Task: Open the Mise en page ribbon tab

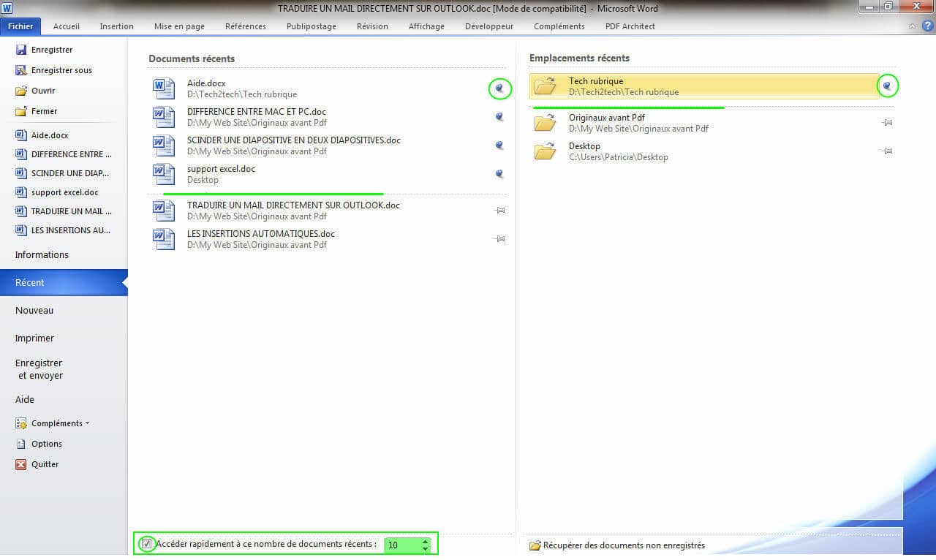Action: (180, 26)
